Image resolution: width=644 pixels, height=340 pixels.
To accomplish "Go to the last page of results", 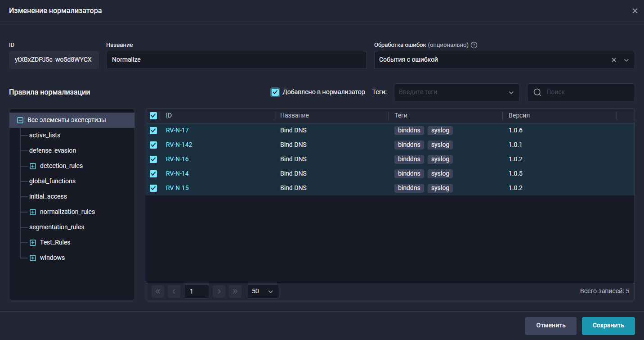I will pos(235,291).
